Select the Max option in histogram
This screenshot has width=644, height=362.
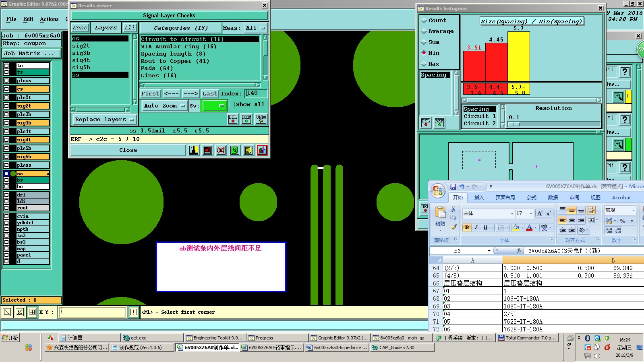tap(431, 64)
